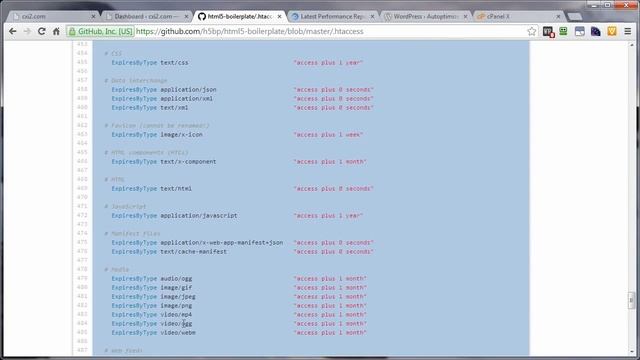Click the vertical scrollbar thumb
The image size is (640, 360).
pos(631,301)
